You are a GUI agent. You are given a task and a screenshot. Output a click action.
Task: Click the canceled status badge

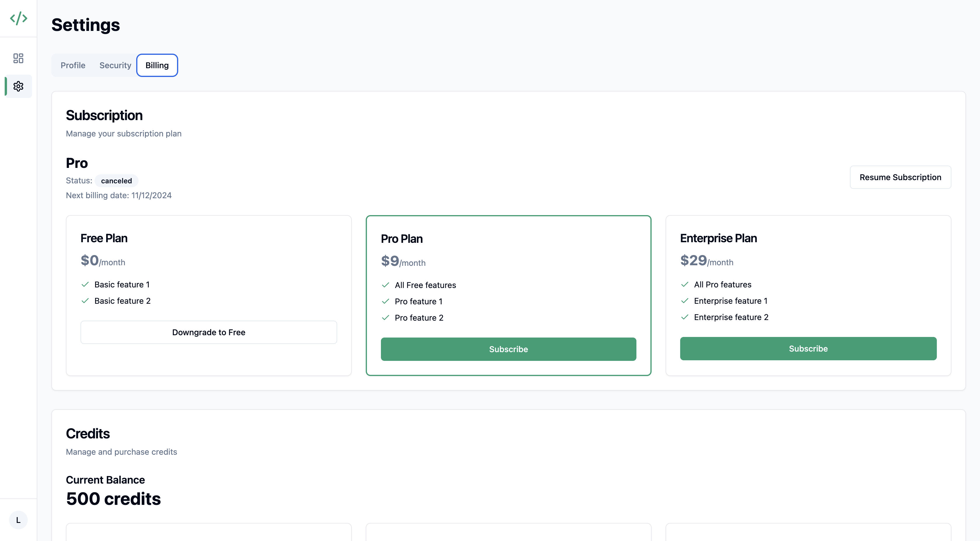[116, 181]
